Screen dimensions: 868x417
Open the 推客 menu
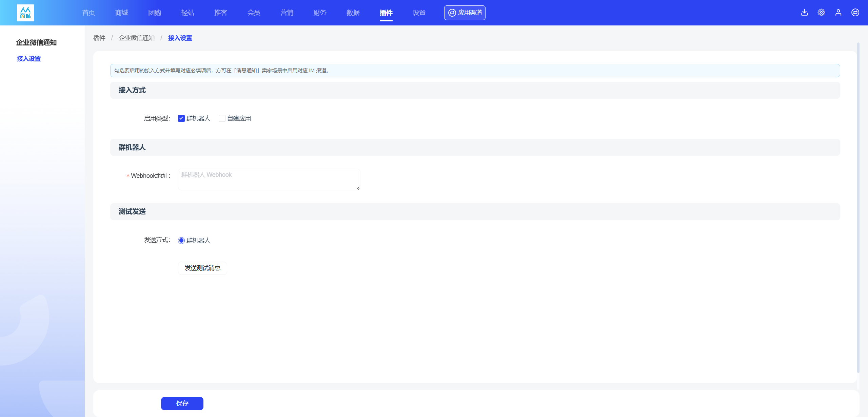click(x=221, y=13)
